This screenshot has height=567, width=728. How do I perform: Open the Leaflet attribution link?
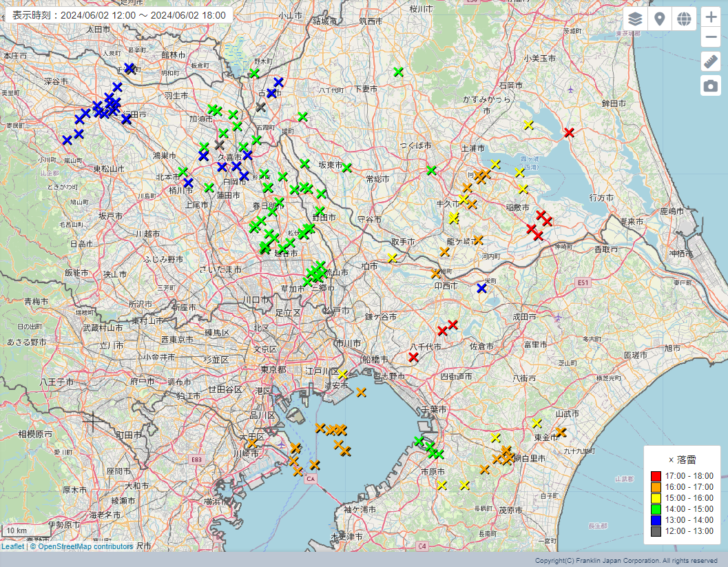pyautogui.click(x=12, y=546)
